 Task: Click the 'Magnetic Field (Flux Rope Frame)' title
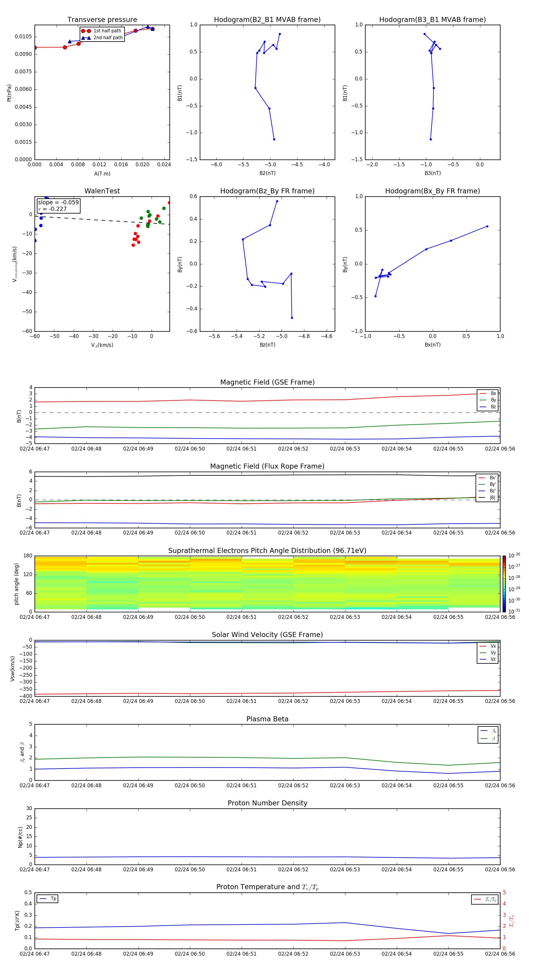coord(267,467)
